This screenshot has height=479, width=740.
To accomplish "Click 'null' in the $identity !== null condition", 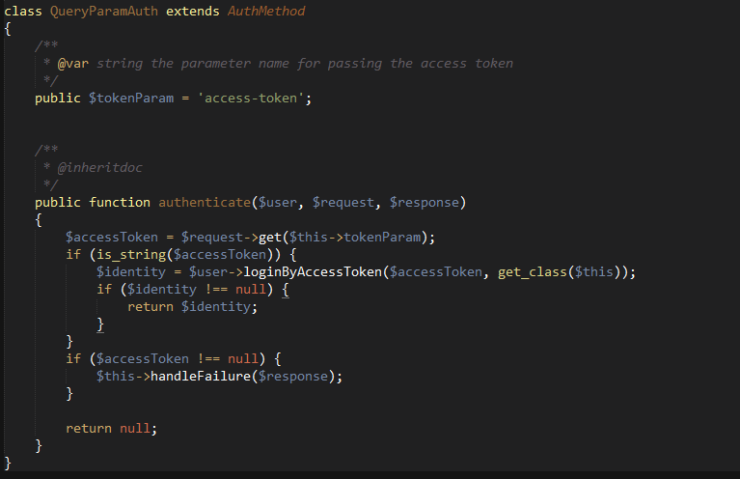I will [x=251, y=289].
